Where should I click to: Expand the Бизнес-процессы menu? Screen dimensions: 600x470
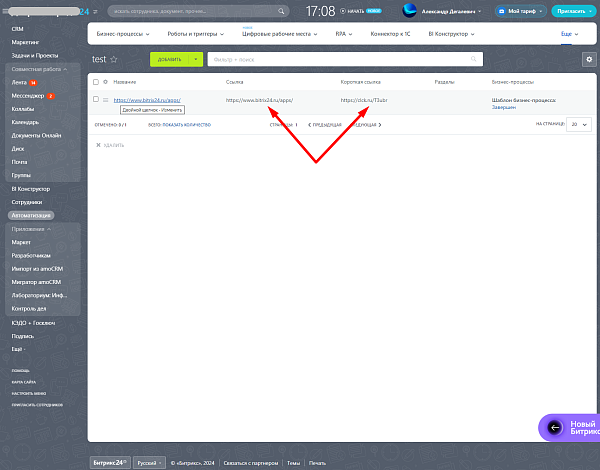123,34
